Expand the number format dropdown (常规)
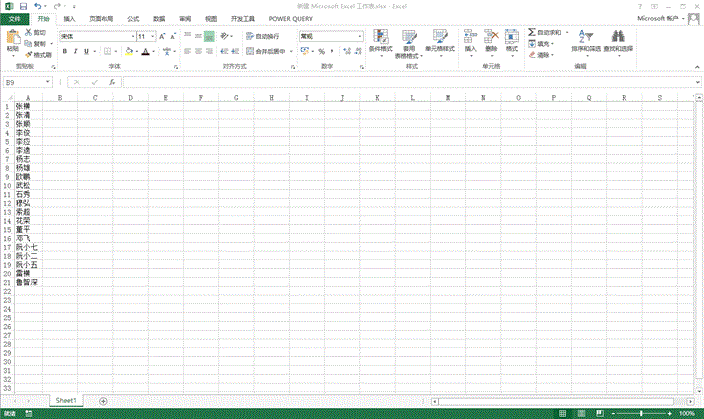The height and width of the screenshot is (419, 704). pyautogui.click(x=360, y=36)
